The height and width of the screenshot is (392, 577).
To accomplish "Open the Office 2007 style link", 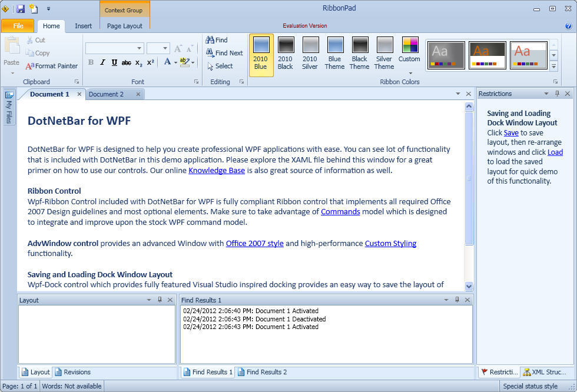I will point(254,243).
